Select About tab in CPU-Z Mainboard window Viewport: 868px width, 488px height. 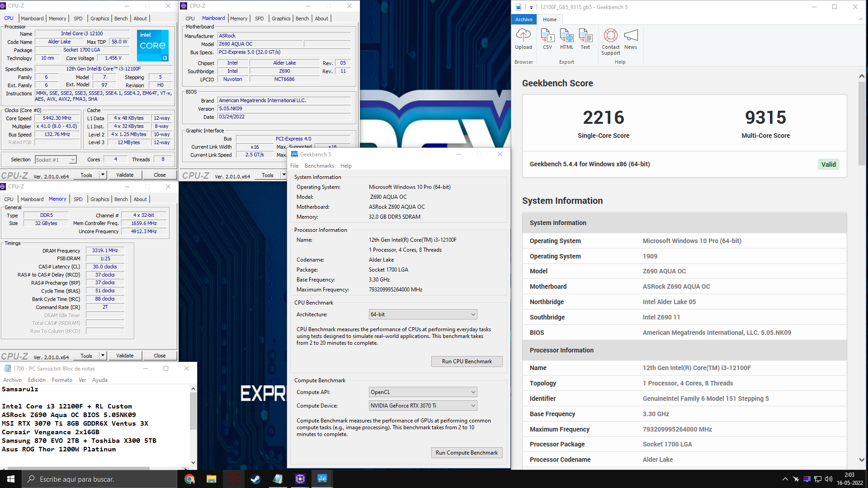321,19
